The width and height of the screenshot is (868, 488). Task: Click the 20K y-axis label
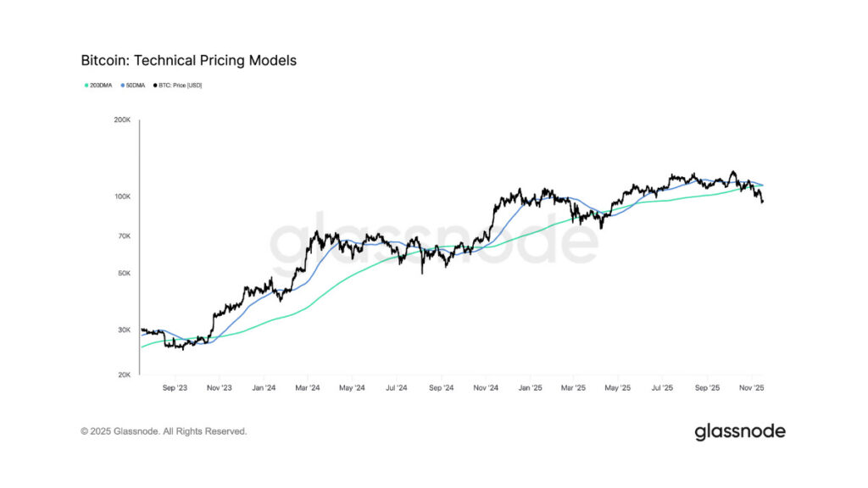(124, 374)
